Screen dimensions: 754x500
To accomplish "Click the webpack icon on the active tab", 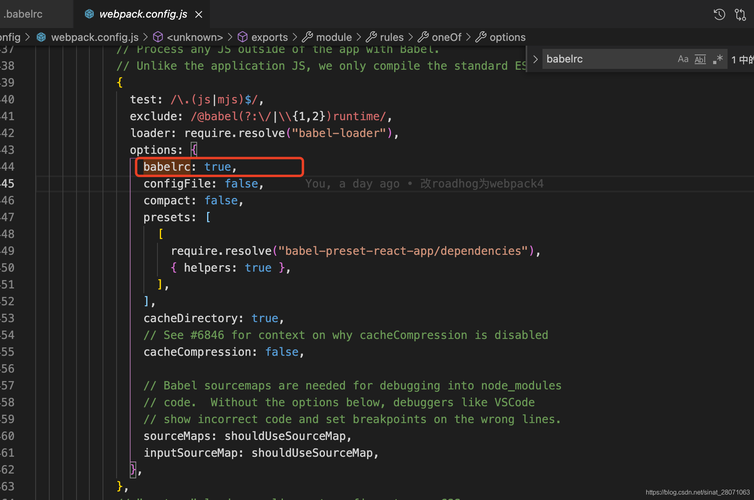I will pos(89,14).
